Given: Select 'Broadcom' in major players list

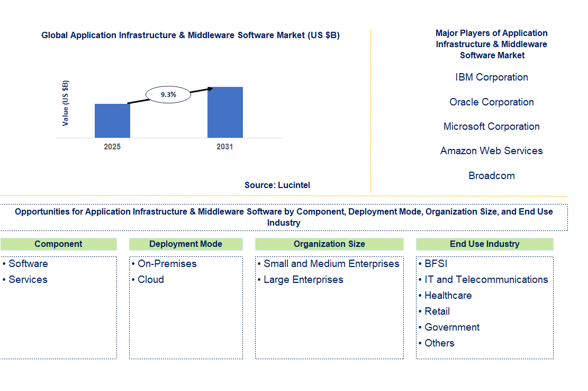Looking at the screenshot, I should click(492, 175).
